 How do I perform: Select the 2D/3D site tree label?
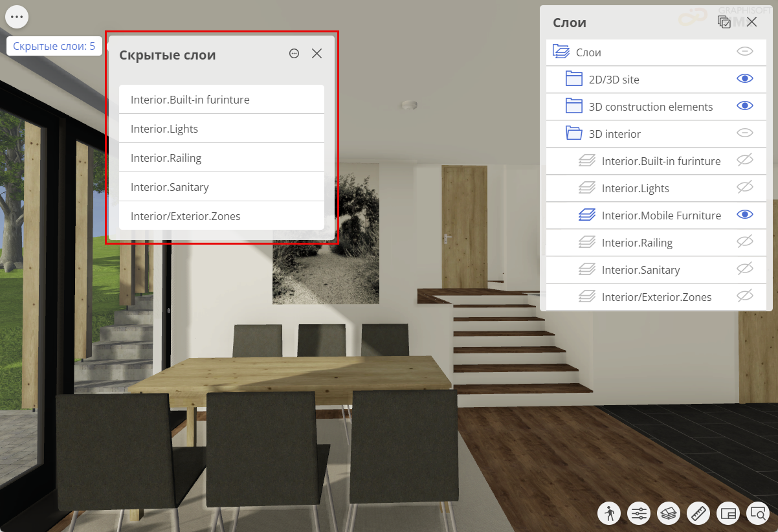(x=614, y=80)
